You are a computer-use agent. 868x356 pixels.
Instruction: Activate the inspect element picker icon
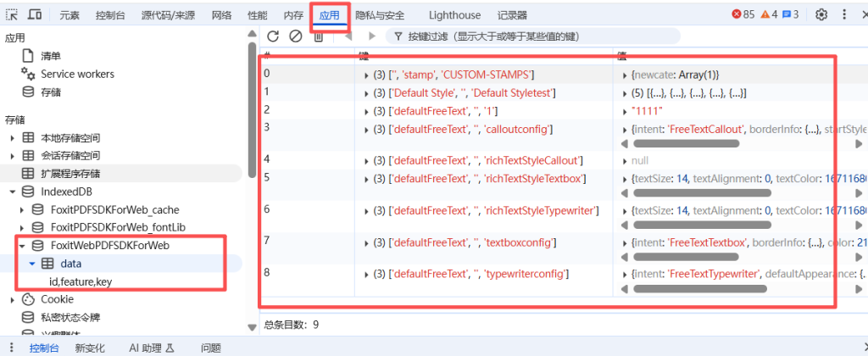coord(12,14)
